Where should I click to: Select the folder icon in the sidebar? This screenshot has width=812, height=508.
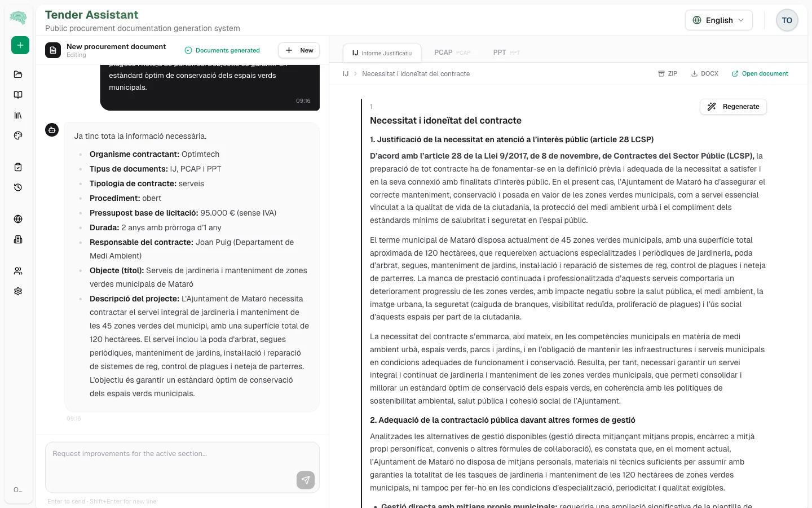point(18,74)
